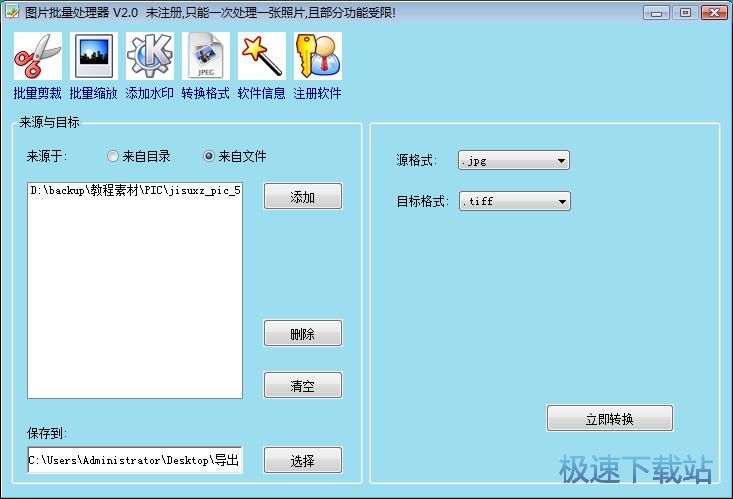Close the 图片批量处理器 window
The height and width of the screenshot is (499, 733).
714,13
